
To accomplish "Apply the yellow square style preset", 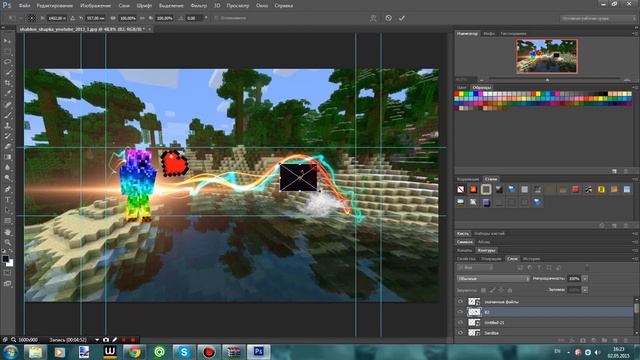I will 601,189.
